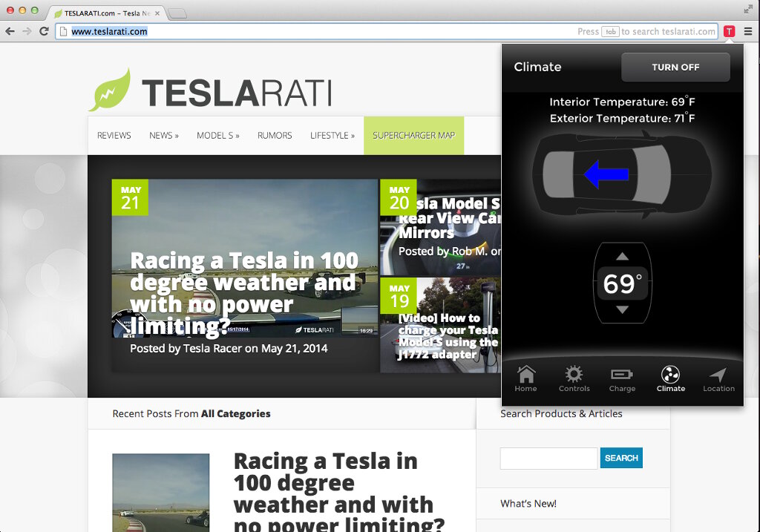
Task: Increase temperature with the up arrow
Action: [623, 256]
